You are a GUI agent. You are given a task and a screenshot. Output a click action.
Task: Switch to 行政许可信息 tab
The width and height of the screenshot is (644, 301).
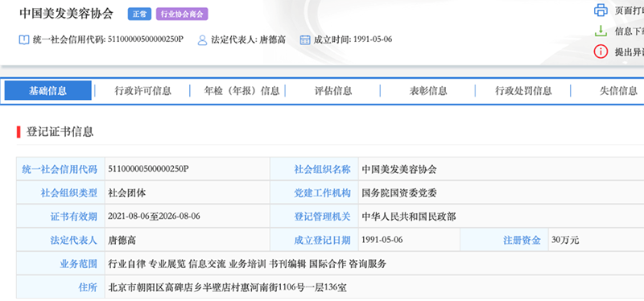point(142,91)
